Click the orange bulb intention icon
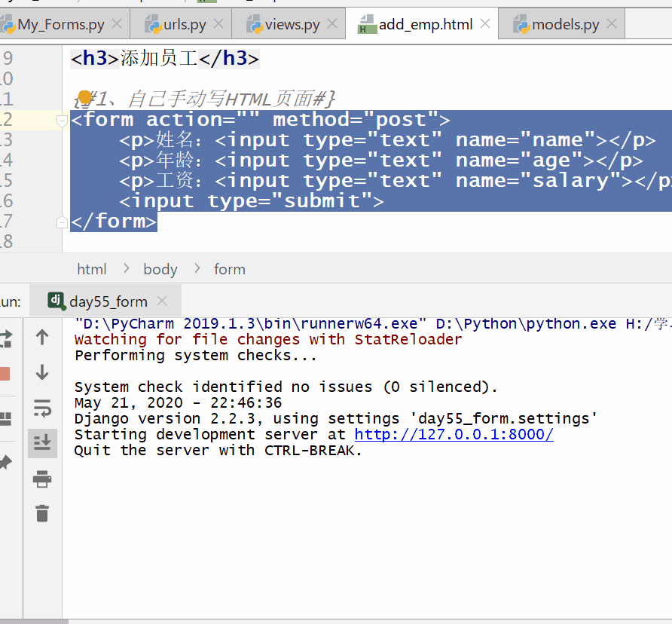Viewport: 672px width, 624px height. coord(85,97)
